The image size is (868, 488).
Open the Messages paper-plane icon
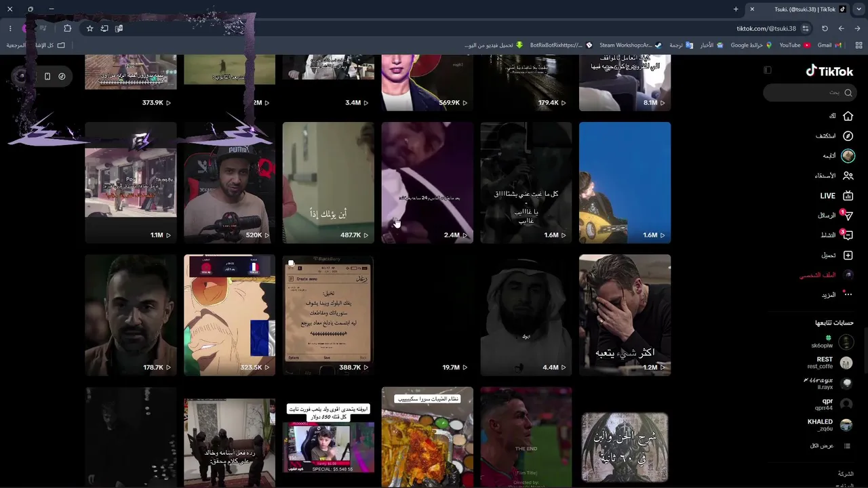tap(848, 216)
